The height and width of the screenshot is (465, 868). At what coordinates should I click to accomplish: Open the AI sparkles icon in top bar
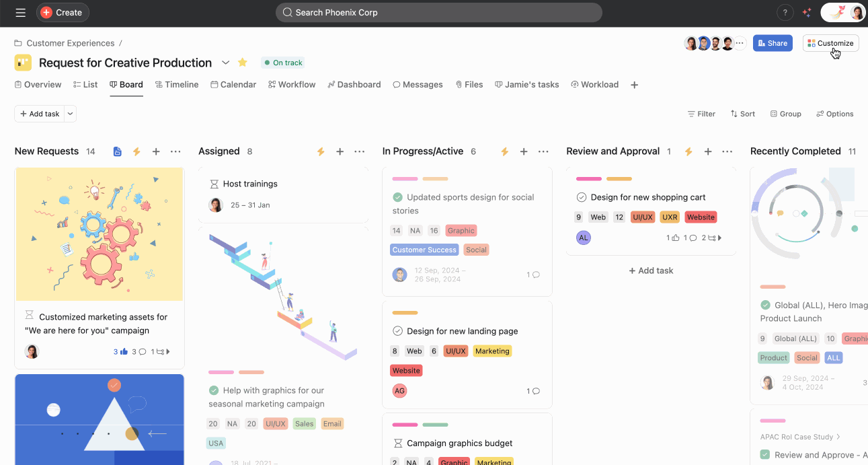(806, 12)
